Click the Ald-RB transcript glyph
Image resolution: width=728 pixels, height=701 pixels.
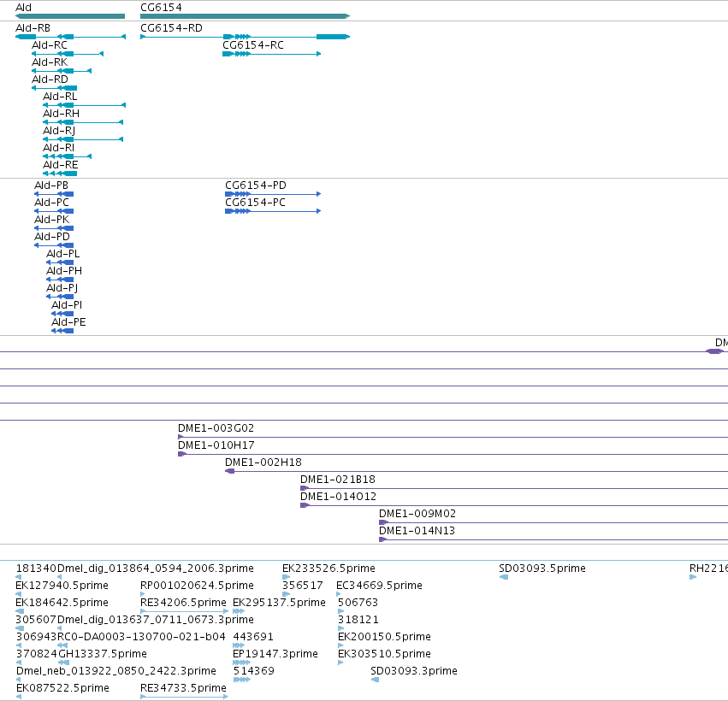(x=70, y=37)
